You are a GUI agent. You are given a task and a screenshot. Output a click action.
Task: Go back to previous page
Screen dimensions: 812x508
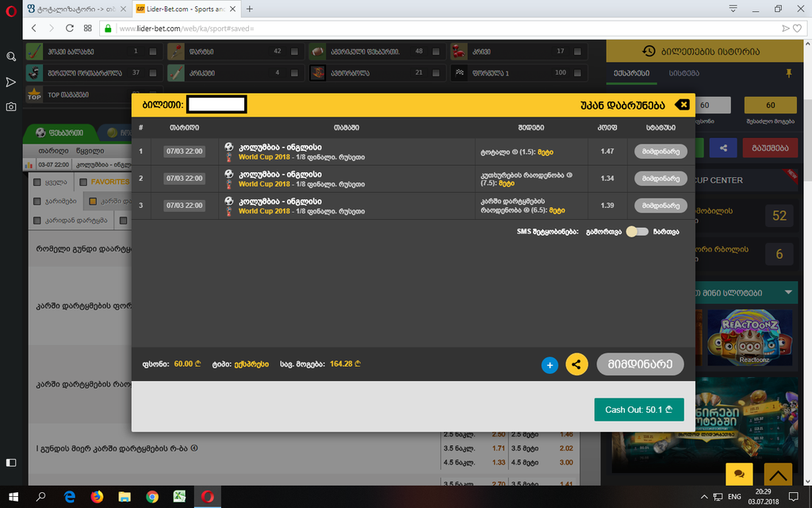34,28
